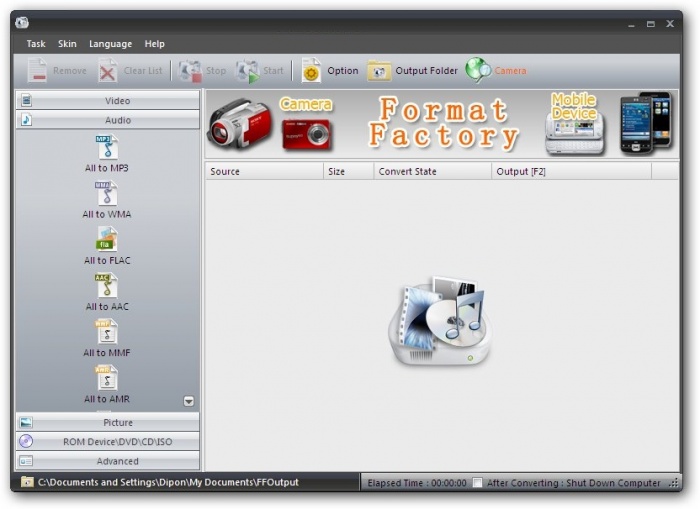Click the Advanced panel icon
This screenshot has height=509, width=700.
[x=26, y=461]
